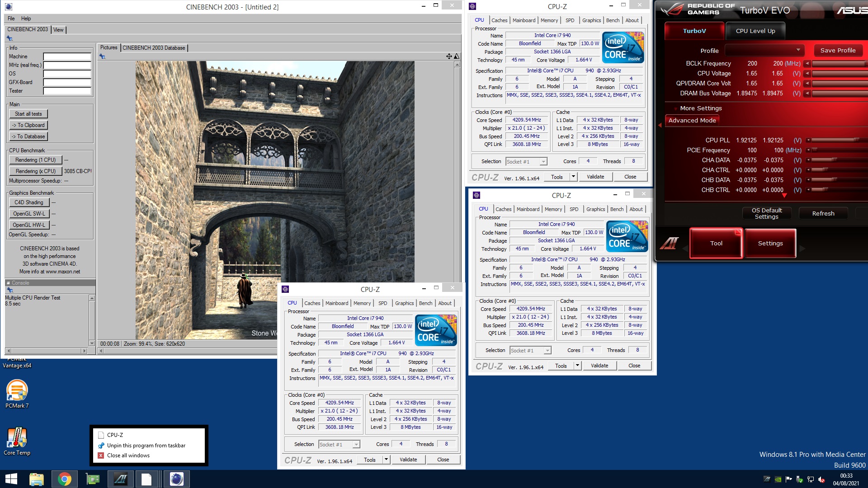Open the File menu in CINEBENCH
The width and height of the screenshot is (868, 488).
[x=11, y=19]
